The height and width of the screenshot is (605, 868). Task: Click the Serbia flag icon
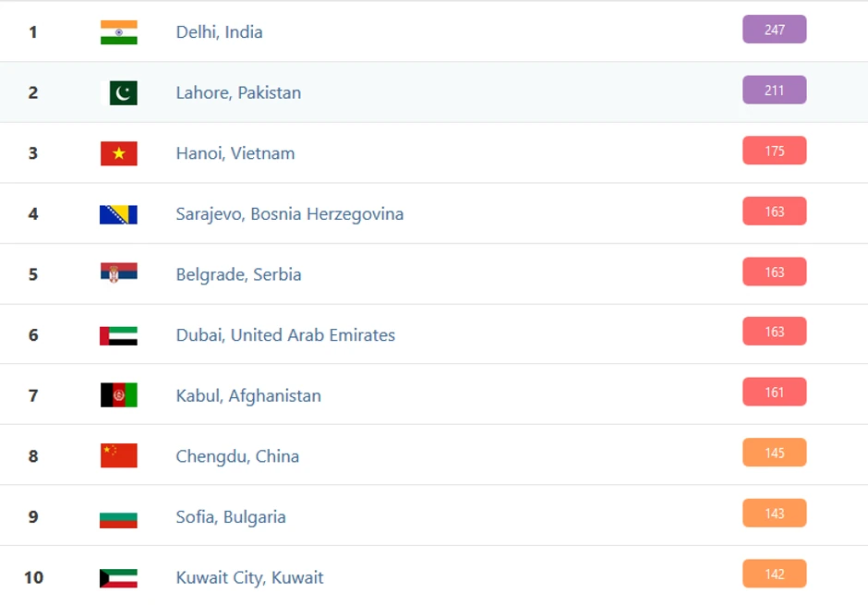[118, 272]
